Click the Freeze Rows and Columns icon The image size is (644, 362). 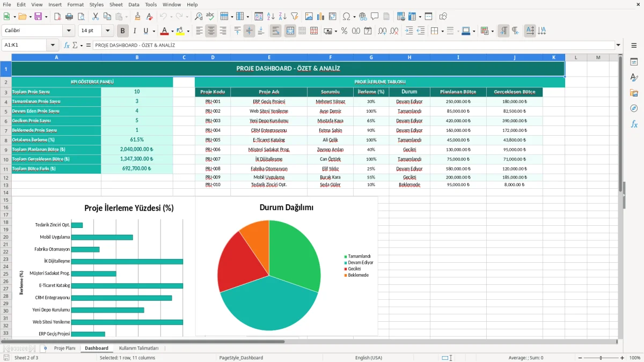pyautogui.click(x=412, y=17)
